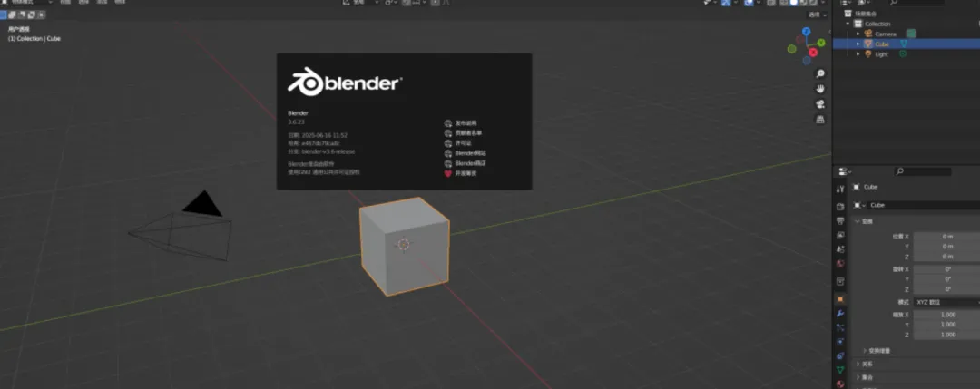Open the 视图 View menu in header
The height and width of the screenshot is (389, 980).
pyautogui.click(x=65, y=3)
